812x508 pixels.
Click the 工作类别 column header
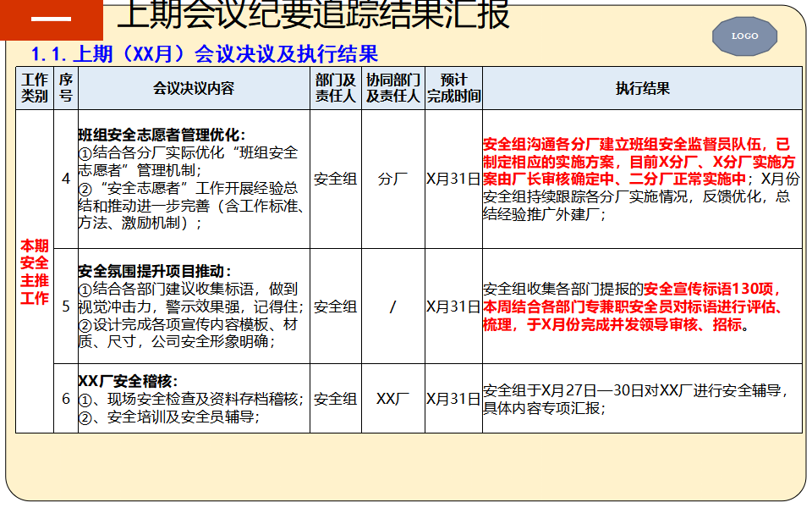(x=35, y=88)
